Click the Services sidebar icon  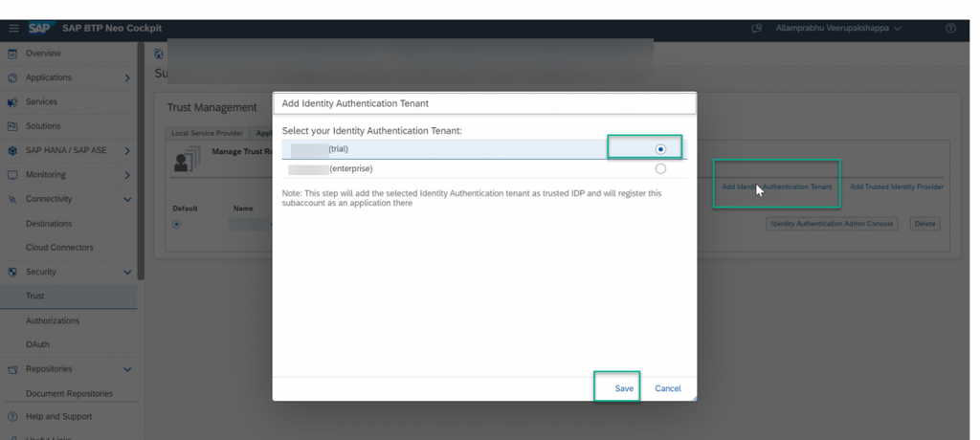(x=11, y=102)
